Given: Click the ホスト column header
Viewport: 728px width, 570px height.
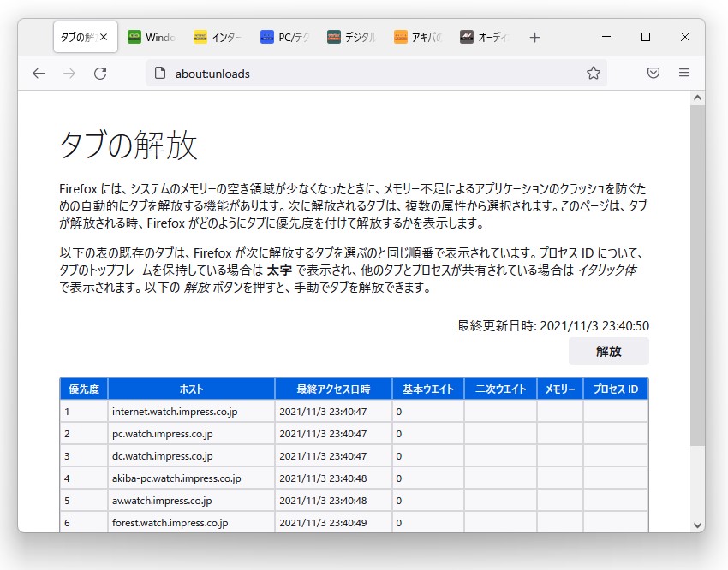Looking at the screenshot, I should point(191,389).
